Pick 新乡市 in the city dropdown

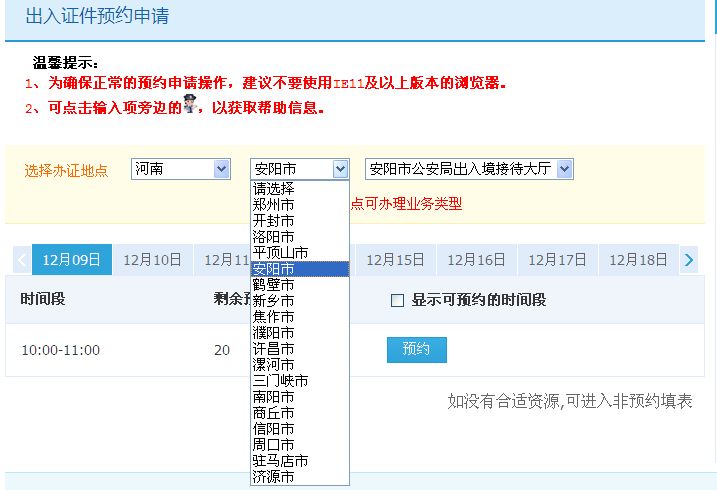coord(273,301)
